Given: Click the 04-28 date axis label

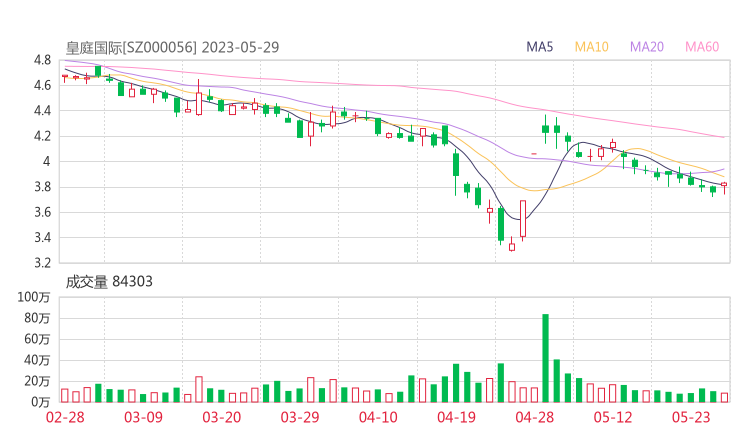Looking at the screenshot, I should coord(535,417).
